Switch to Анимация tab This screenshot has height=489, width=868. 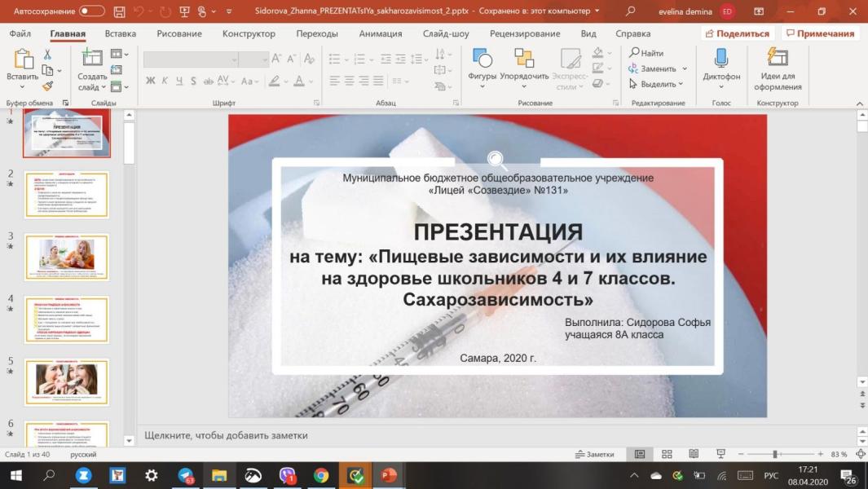coord(381,33)
